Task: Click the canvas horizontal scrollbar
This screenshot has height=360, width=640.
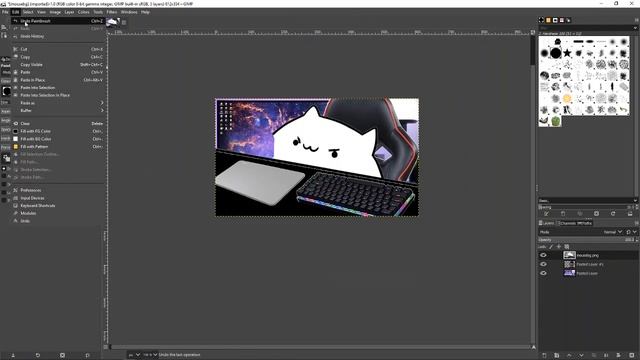Action: [x=320, y=347]
